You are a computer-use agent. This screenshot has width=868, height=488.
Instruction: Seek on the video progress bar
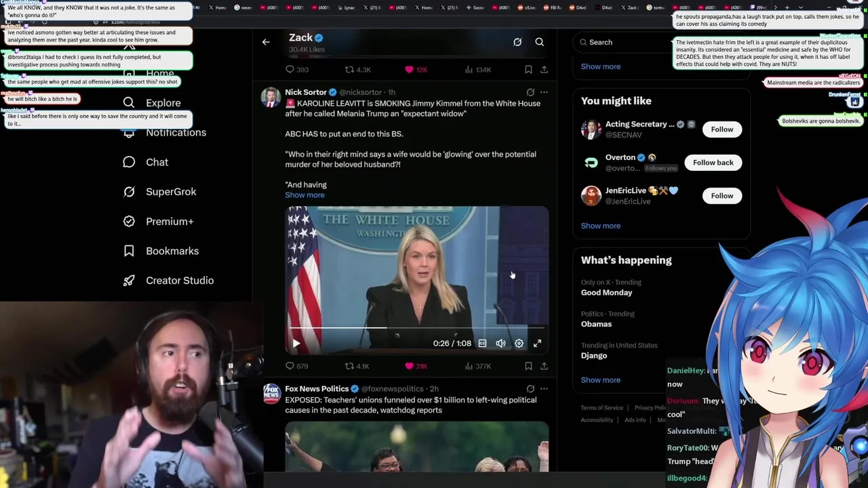[416, 328]
